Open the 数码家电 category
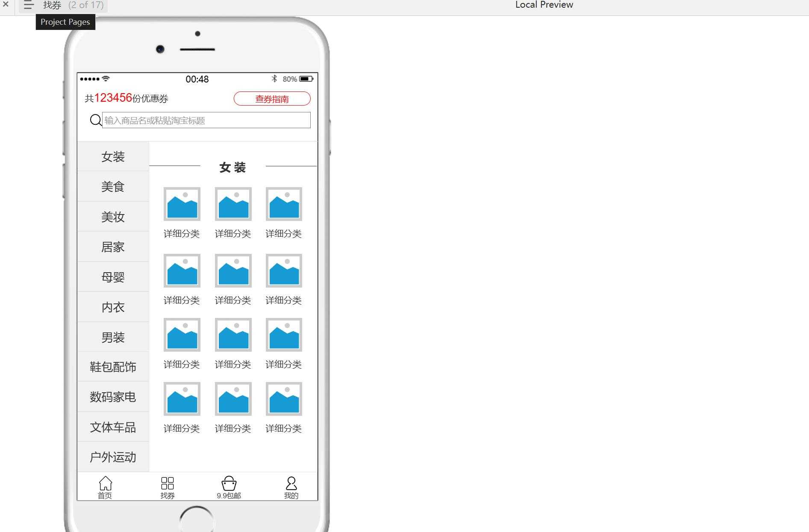This screenshot has width=809, height=532. [x=113, y=397]
